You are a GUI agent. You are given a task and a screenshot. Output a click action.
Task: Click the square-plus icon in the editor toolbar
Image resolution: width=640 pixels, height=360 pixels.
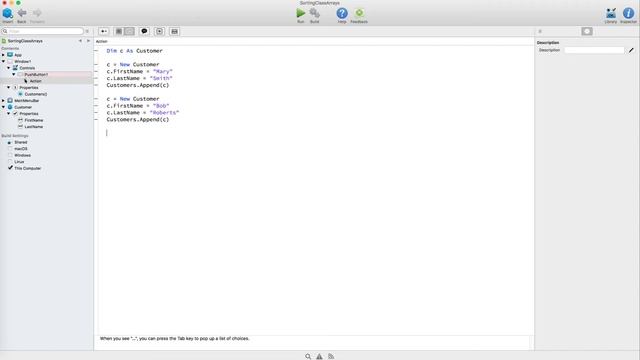tap(160, 31)
